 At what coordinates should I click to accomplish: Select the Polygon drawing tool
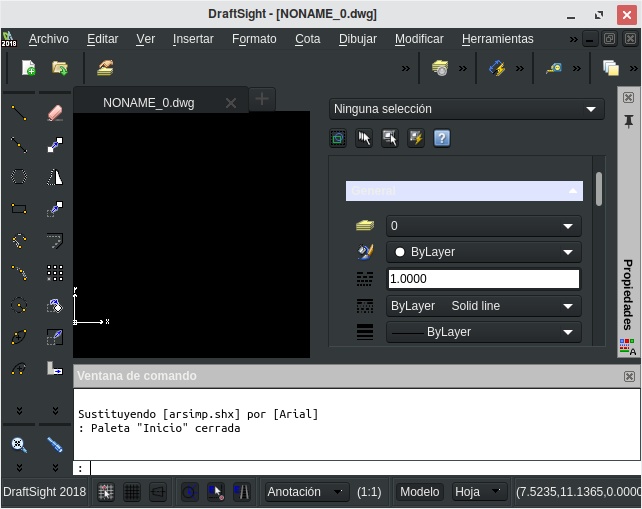[x=19, y=177]
